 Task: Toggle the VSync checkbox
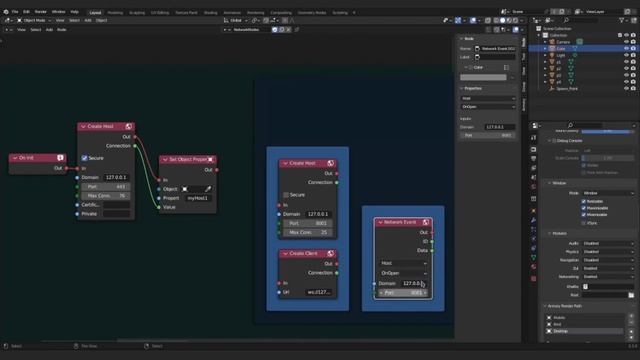pos(584,223)
